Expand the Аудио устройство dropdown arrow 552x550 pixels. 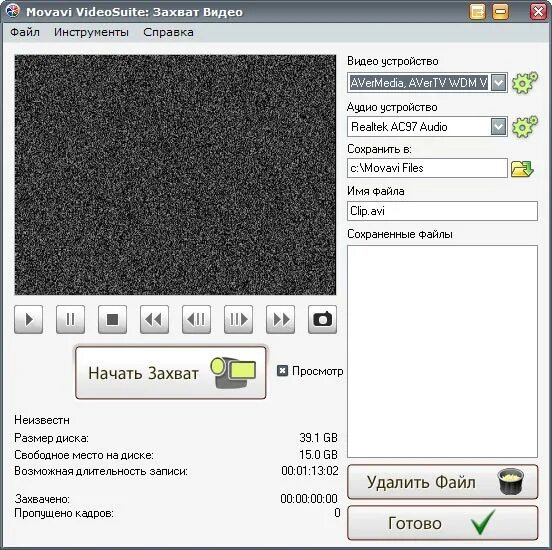pos(498,126)
